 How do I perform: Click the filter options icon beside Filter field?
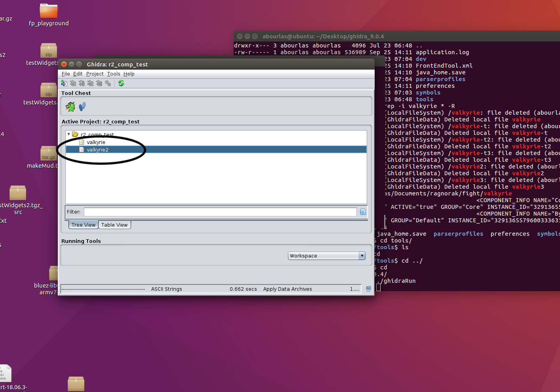pyautogui.click(x=362, y=212)
